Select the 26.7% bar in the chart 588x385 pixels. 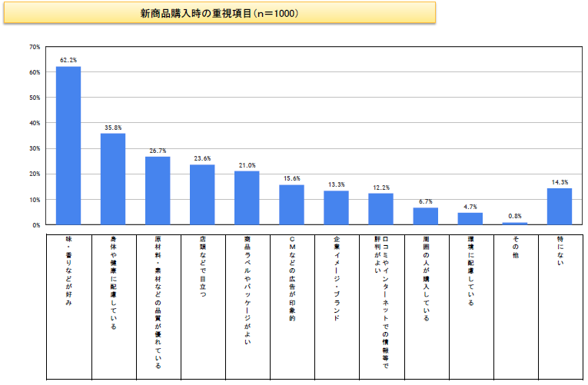[x=158, y=191]
